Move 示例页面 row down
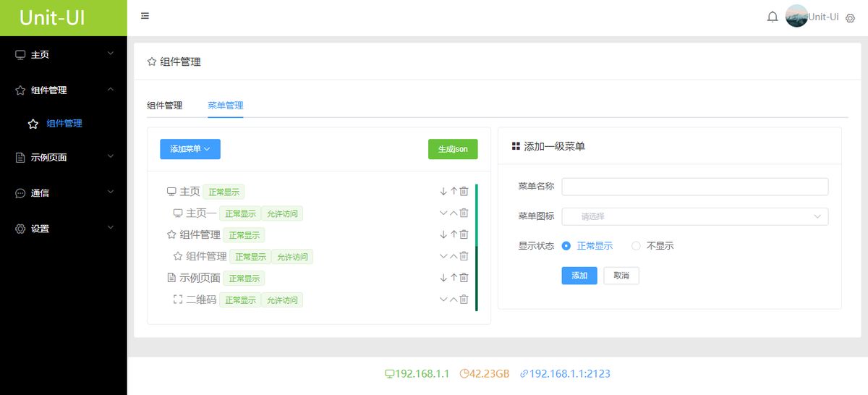 pos(443,278)
